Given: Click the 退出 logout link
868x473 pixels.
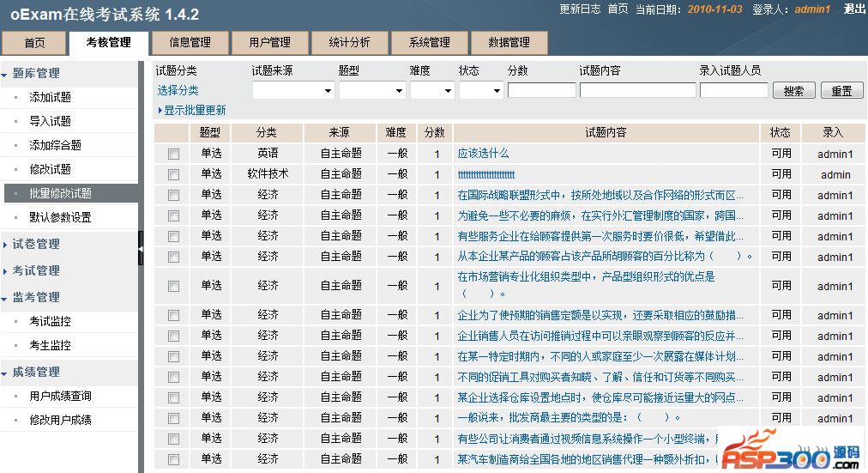Looking at the screenshot, I should (854, 9).
